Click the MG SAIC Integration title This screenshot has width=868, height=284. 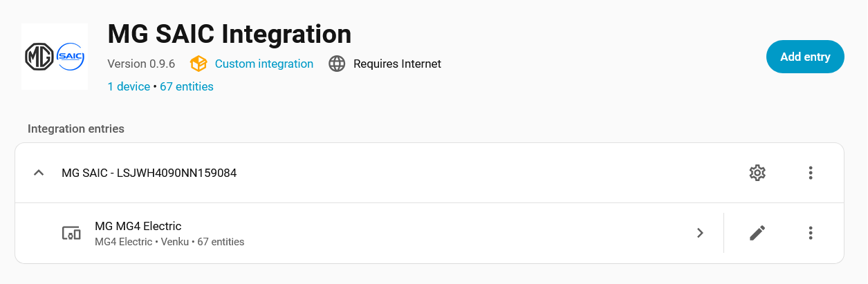229,34
